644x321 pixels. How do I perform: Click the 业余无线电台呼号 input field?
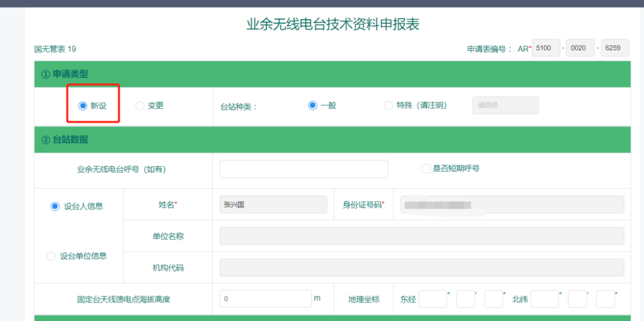pyautogui.click(x=304, y=169)
